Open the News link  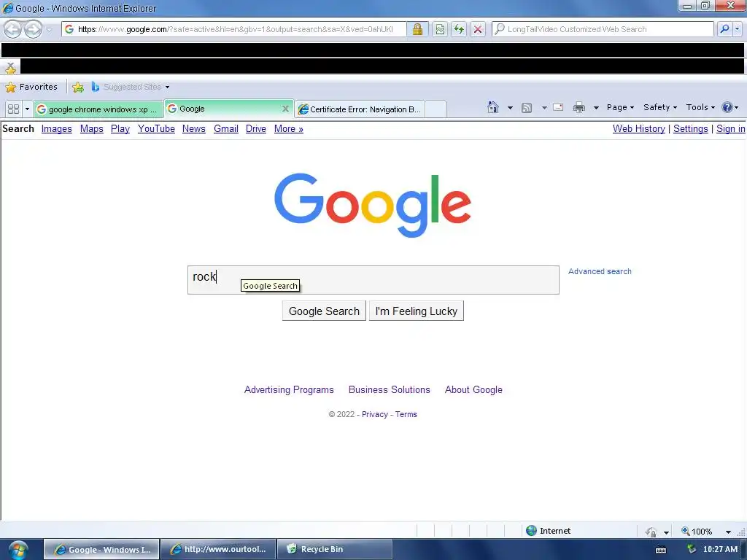pyautogui.click(x=194, y=128)
